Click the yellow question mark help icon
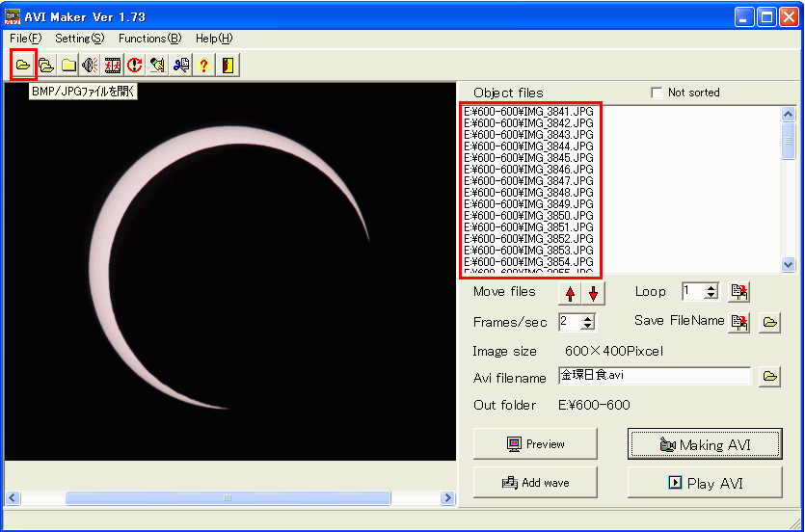 [203, 66]
